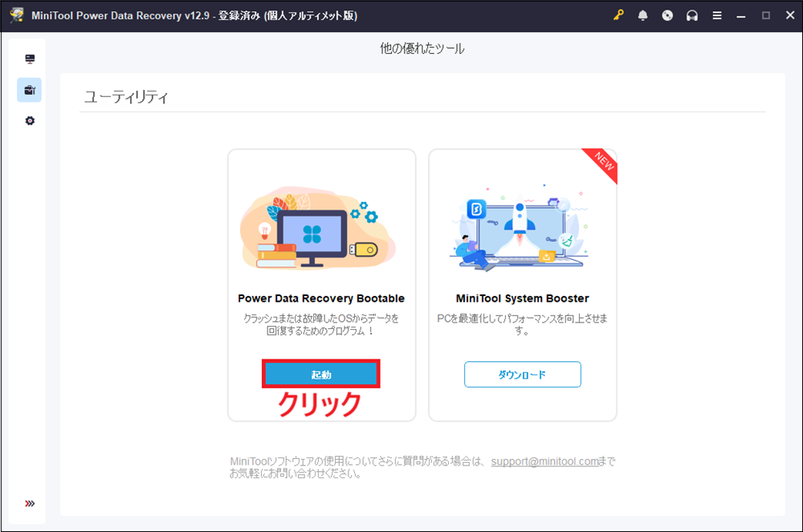Click MiniTool System Booster illustration
Image resolution: width=803 pixels, height=532 pixels.
pyautogui.click(x=520, y=228)
